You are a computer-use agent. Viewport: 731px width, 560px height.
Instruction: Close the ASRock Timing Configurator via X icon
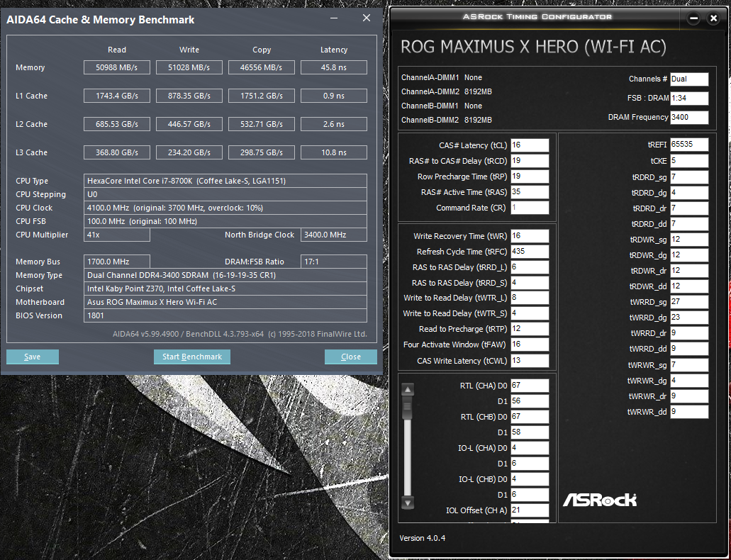[713, 18]
